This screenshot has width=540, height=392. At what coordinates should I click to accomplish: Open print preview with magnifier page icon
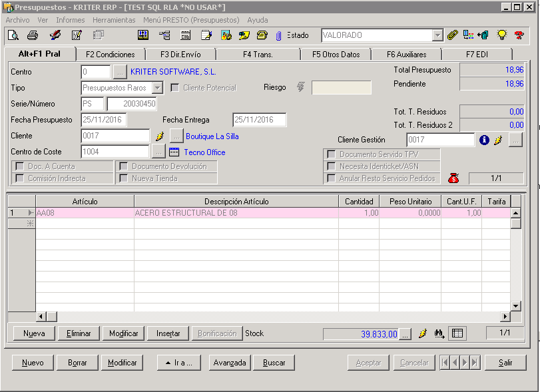coord(13,35)
